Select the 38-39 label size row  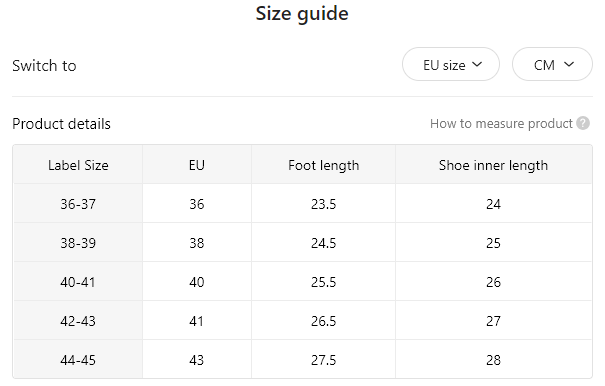pyautogui.click(x=302, y=242)
